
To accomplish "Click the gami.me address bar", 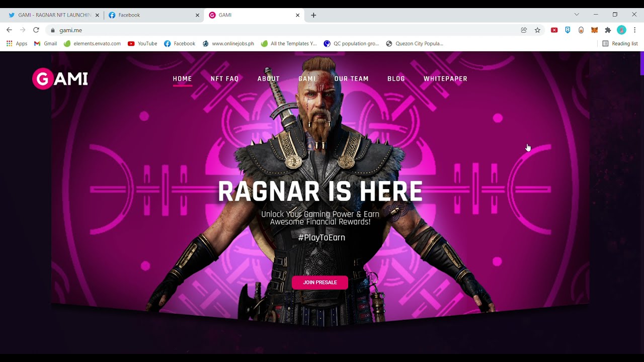I will click(x=282, y=30).
